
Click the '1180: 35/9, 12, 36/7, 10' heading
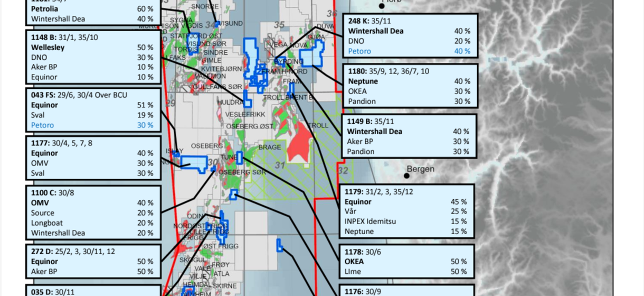(389, 71)
